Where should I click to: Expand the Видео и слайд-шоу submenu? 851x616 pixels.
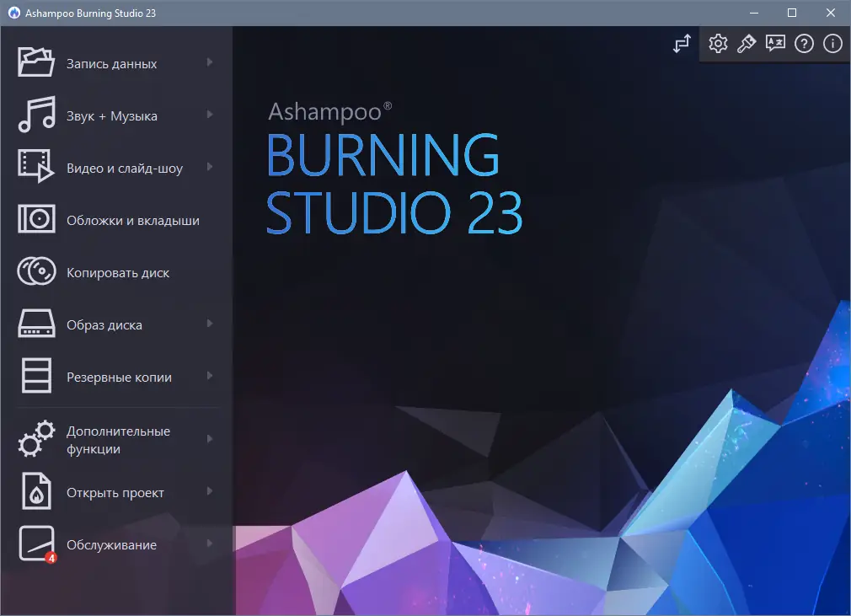click(211, 167)
